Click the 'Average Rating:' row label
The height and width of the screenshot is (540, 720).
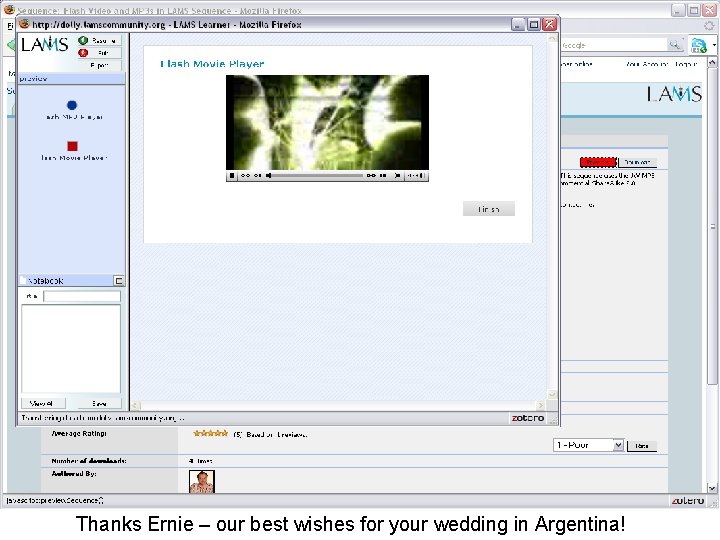(x=79, y=433)
